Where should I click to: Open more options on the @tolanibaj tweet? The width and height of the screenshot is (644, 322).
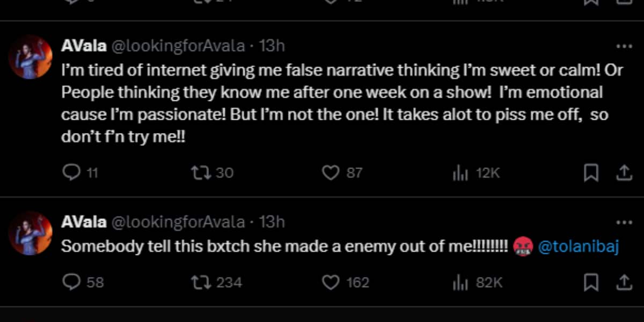point(624,223)
